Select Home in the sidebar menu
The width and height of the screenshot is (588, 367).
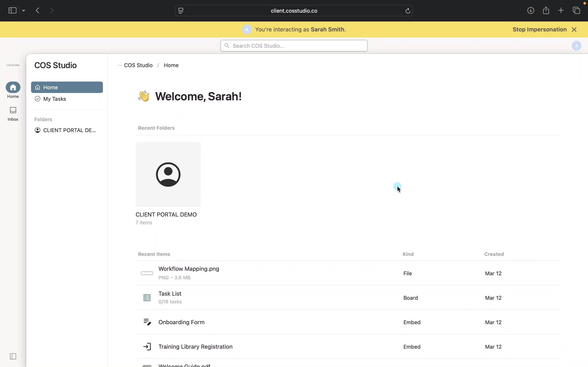(x=67, y=87)
